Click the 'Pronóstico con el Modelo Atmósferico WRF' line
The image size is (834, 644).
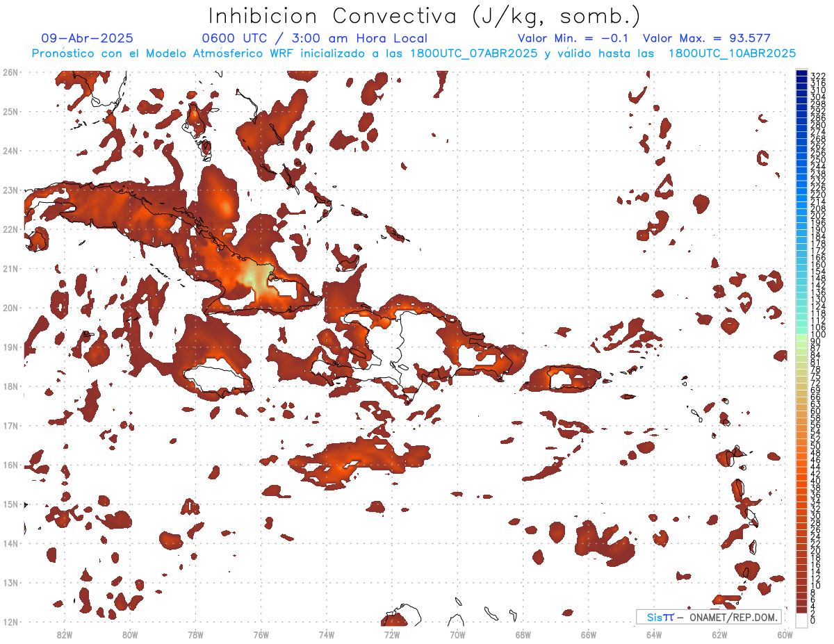[414, 53]
